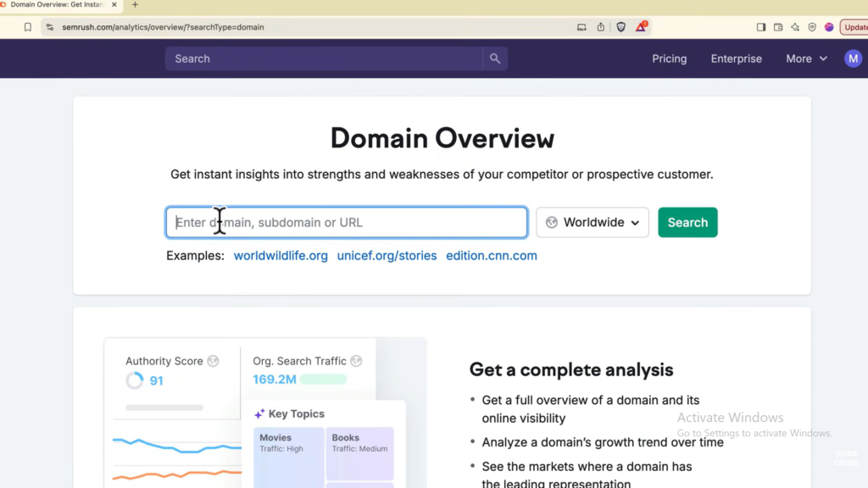Screen dimensions: 868x488
Task: Expand the Worldwide region dropdown
Action: (593, 223)
